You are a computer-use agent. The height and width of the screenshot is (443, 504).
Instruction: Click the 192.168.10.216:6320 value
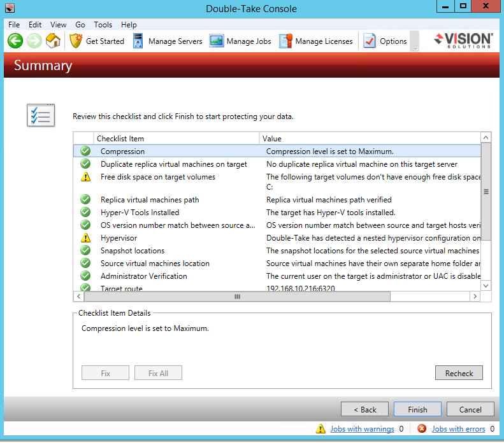[x=301, y=288]
